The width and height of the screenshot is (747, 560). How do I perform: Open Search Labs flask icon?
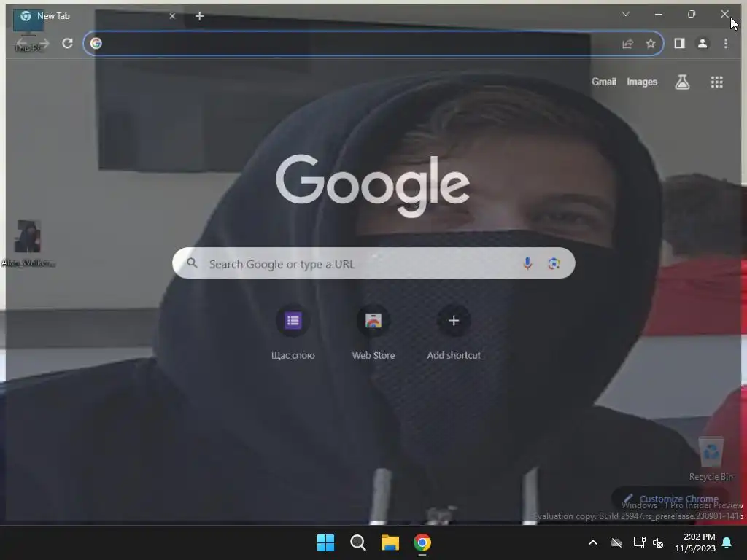(682, 82)
